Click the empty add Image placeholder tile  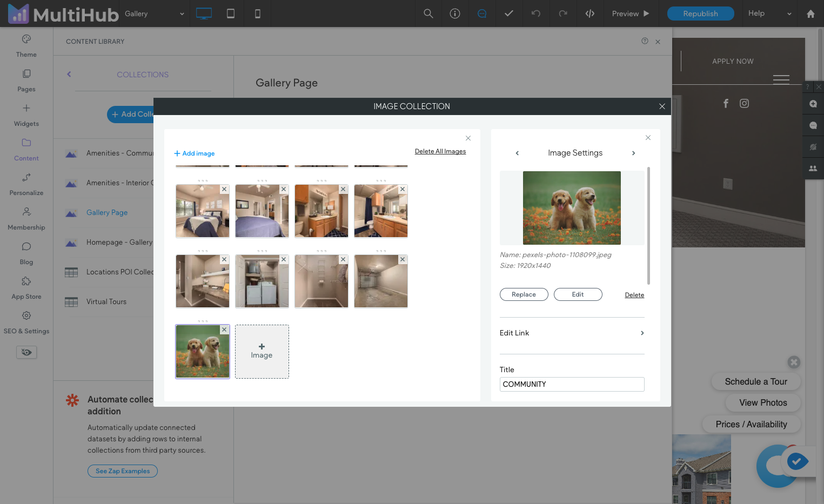[x=262, y=352]
